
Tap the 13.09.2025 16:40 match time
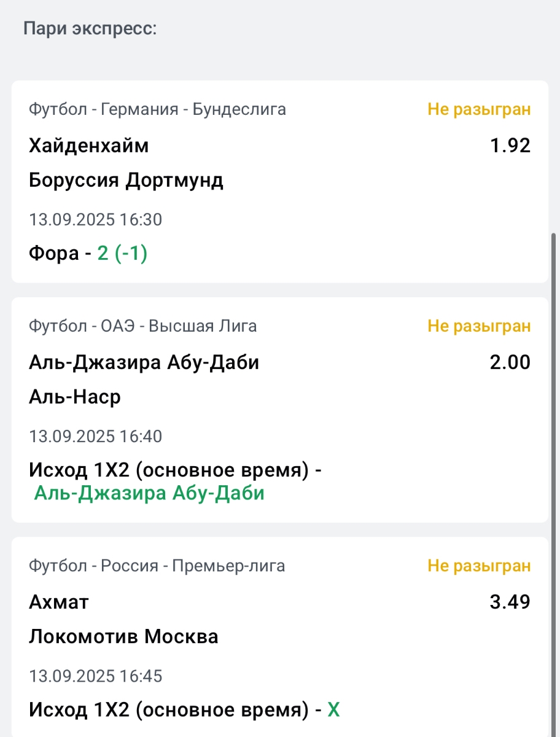coord(95,436)
